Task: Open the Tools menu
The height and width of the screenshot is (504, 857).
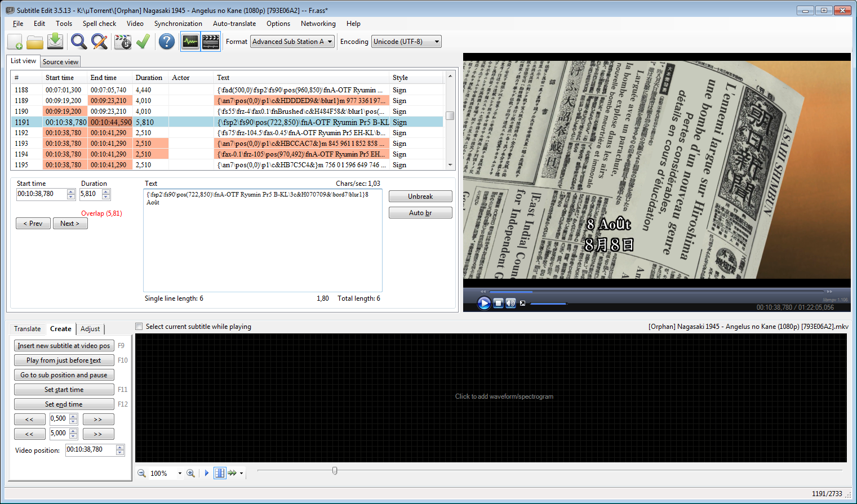Action: tap(64, 24)
